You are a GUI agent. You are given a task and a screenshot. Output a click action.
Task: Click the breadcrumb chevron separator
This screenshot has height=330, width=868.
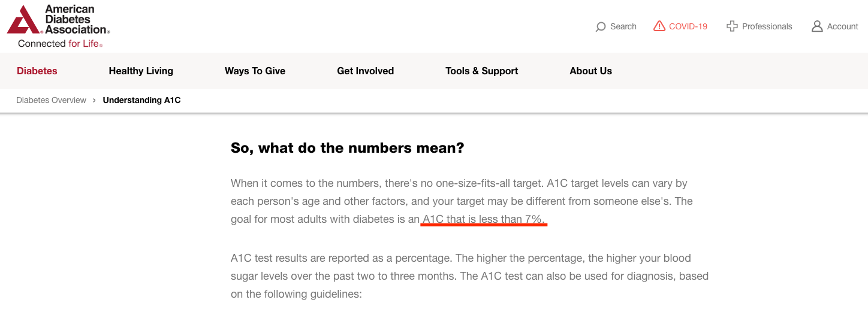click(x=95, y=100)
